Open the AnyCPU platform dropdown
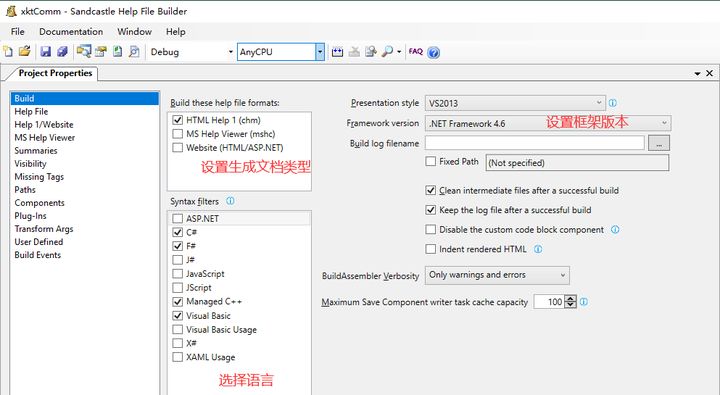720x395 pixels. 320,52
